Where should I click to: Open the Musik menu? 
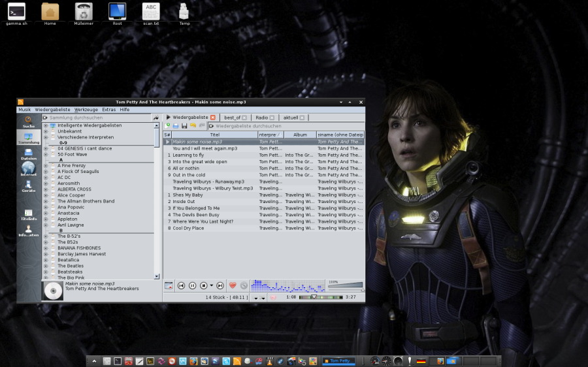pos(25,110)
